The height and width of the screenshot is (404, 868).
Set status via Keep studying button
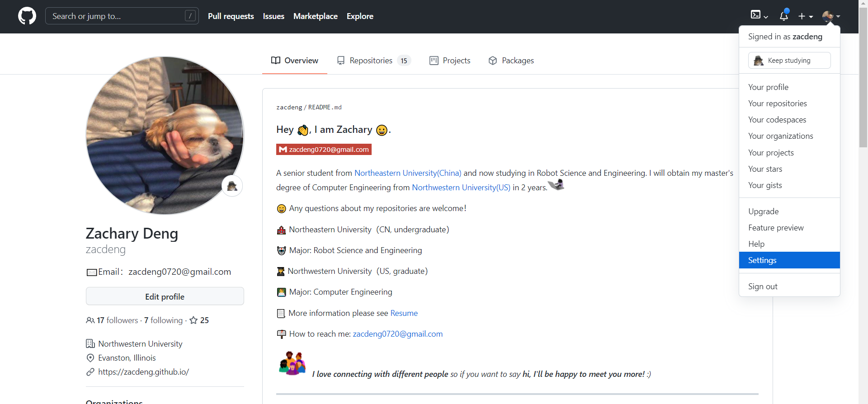tap(789, 61)
